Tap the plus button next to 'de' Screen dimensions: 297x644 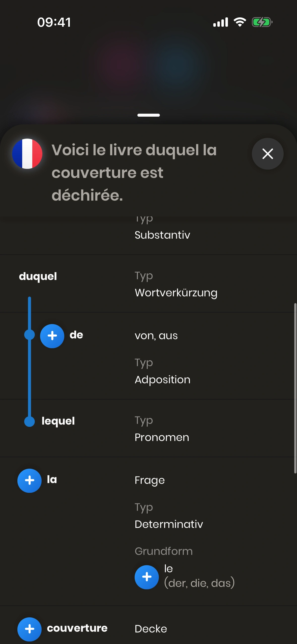click(x=52, y=336)
